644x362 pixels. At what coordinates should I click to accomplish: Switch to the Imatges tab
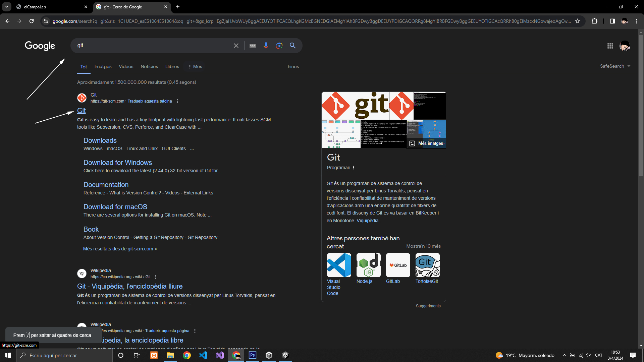click(103, 67)
